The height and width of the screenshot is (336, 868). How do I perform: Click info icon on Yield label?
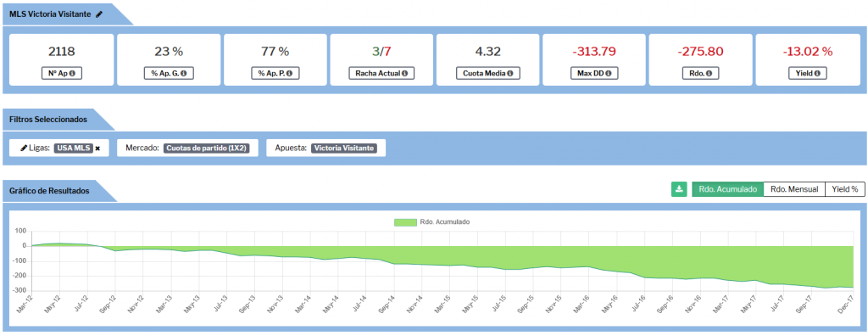[816, 73]
